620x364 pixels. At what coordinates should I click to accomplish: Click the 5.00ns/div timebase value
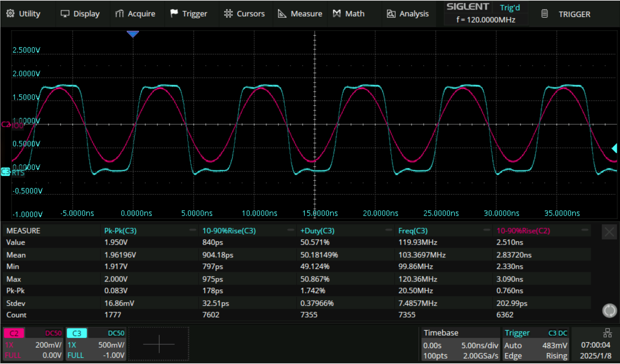point(480,345)
